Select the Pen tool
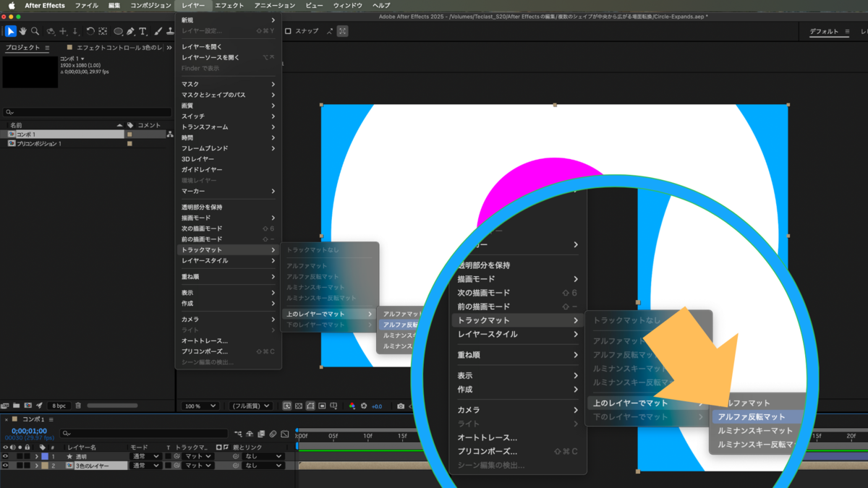Viewport: 868px width, 488px height. coord(131,31)
